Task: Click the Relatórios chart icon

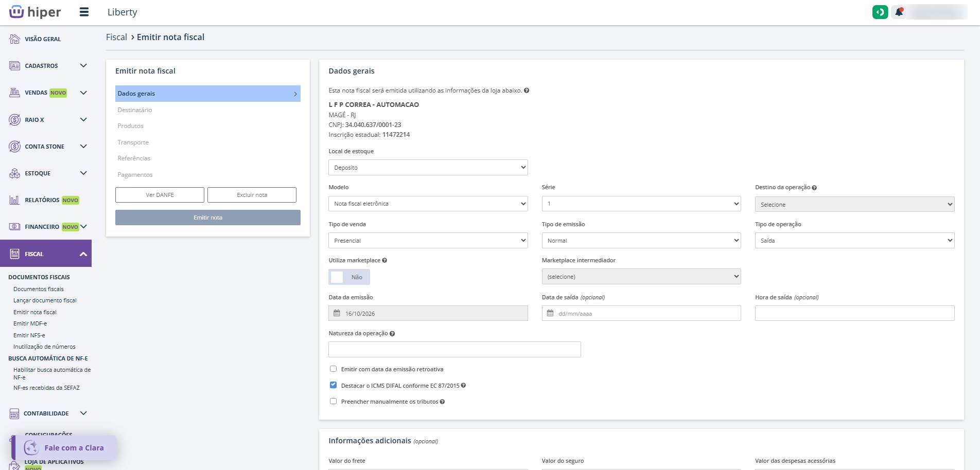Action: click(14, 200)
